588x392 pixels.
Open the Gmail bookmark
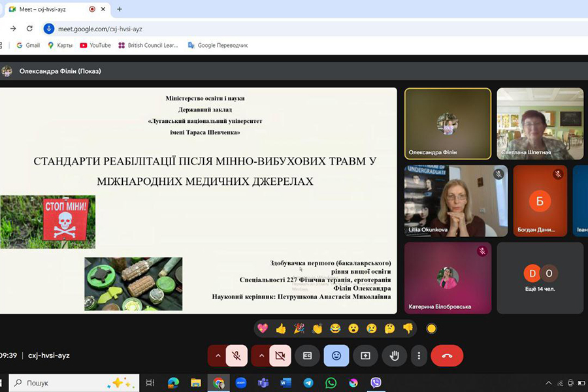pos(27,45)
